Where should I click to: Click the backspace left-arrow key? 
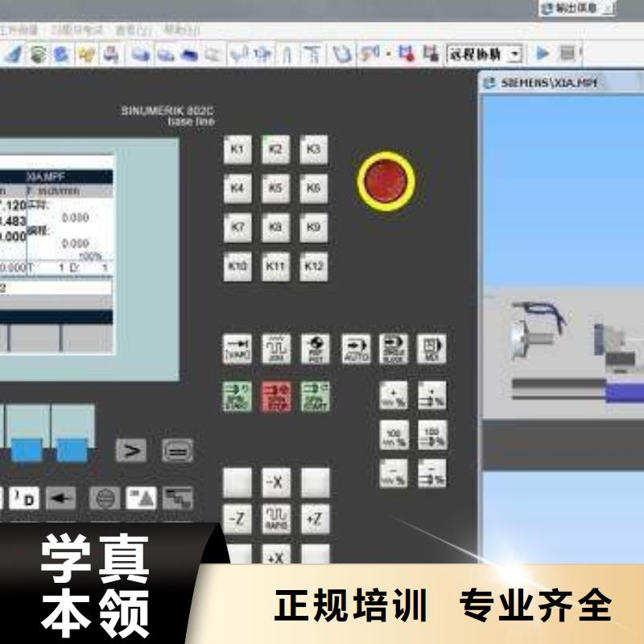[61, 498]
